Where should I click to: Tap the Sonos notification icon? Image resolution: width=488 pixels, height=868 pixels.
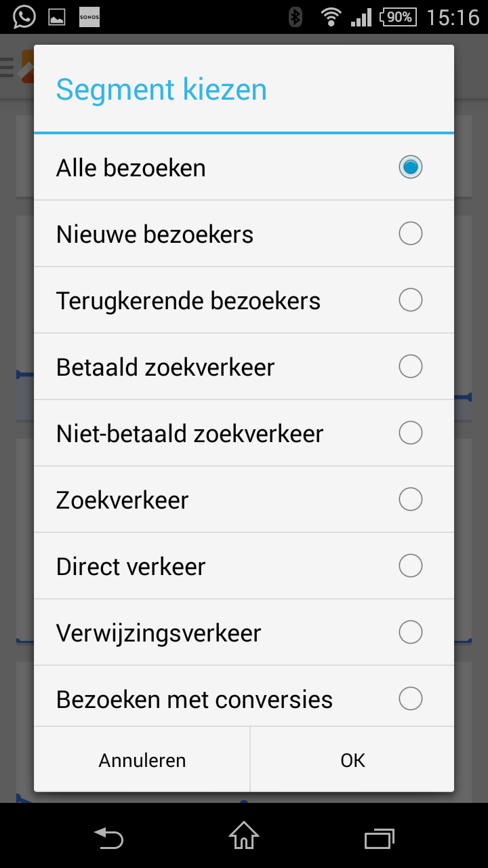89,17
